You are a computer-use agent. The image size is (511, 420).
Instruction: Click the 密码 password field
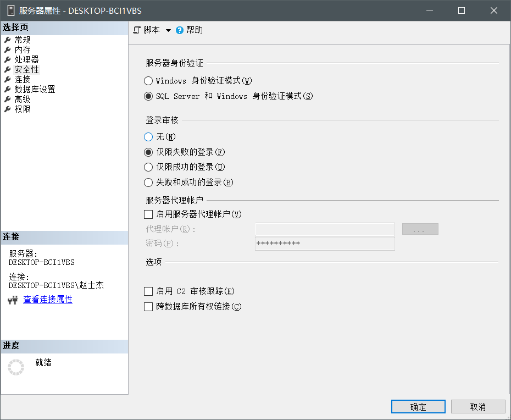click(x=325, y=244)
